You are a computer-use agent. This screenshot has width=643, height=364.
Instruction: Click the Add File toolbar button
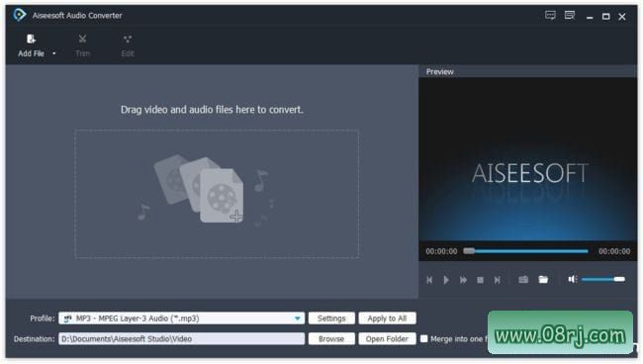(x=31, y=45)
